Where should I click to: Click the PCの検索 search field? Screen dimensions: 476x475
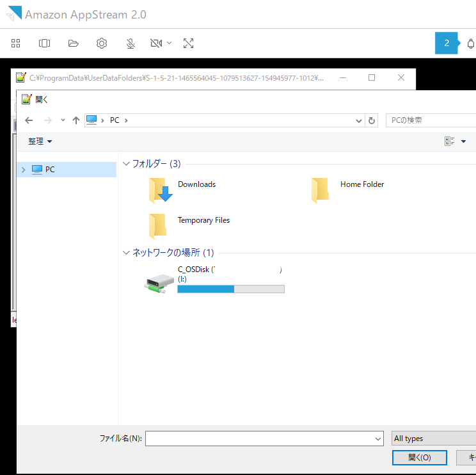point(431,120)
